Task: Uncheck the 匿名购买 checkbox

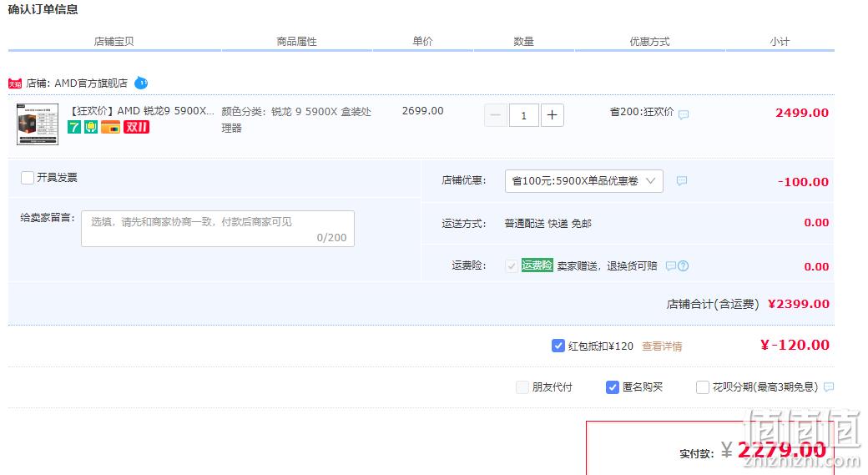Action: 613,387
